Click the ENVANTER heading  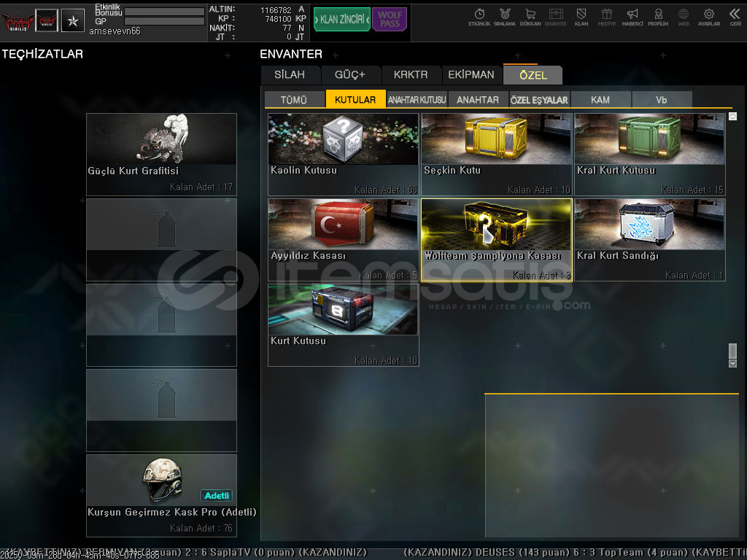pos(291,54)
